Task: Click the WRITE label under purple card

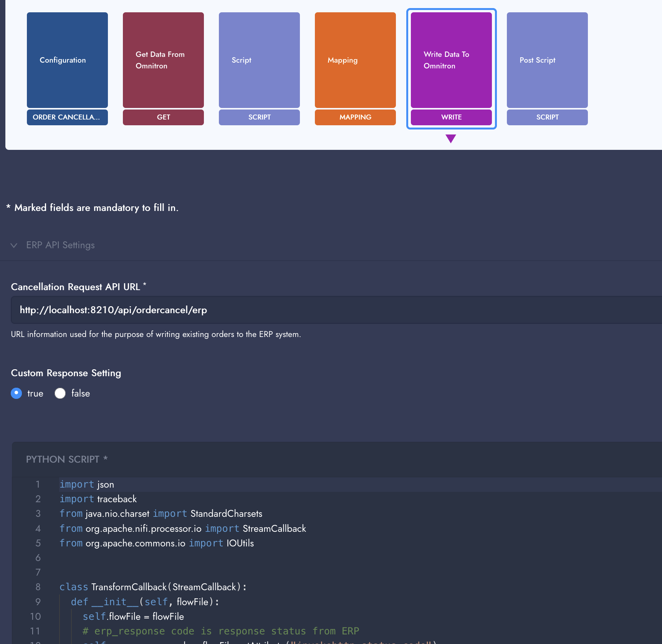Action: [x=451, y=117]
